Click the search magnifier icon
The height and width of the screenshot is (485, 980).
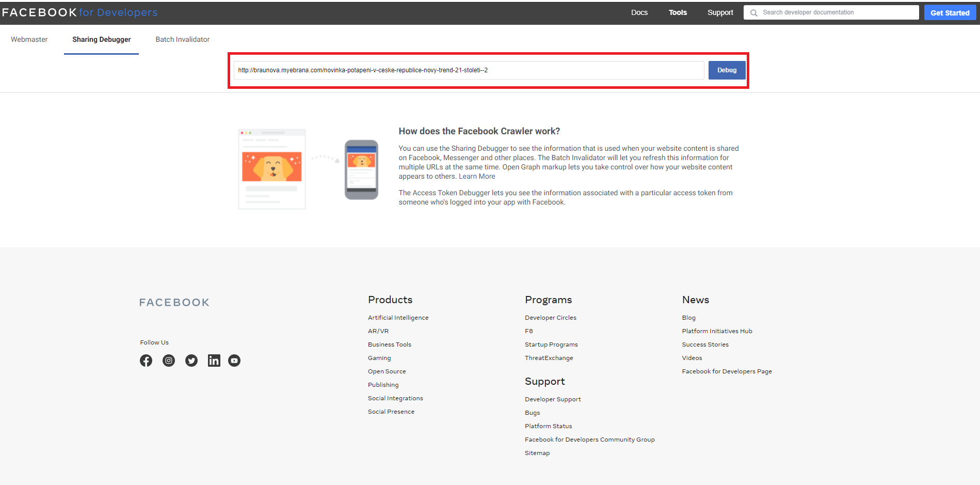754,13
